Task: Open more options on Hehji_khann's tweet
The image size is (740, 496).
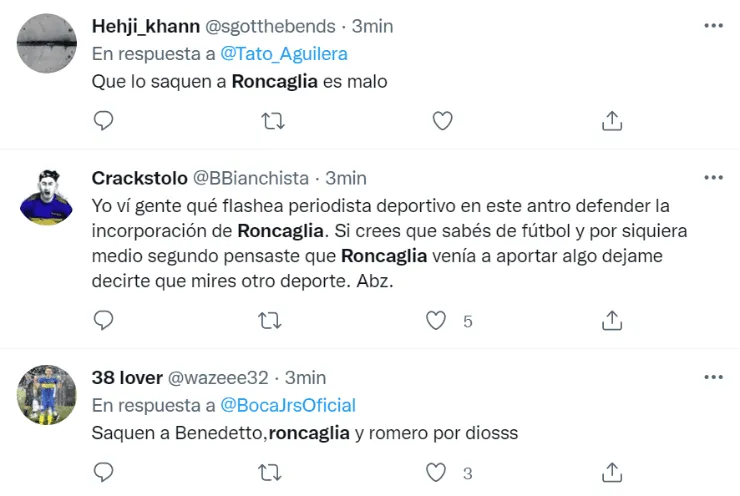Action: 713,26
